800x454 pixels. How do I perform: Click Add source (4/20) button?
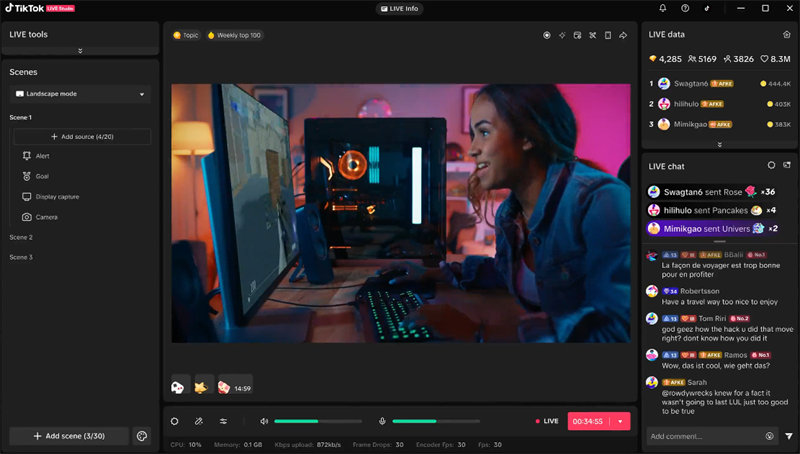coord(82,137)
